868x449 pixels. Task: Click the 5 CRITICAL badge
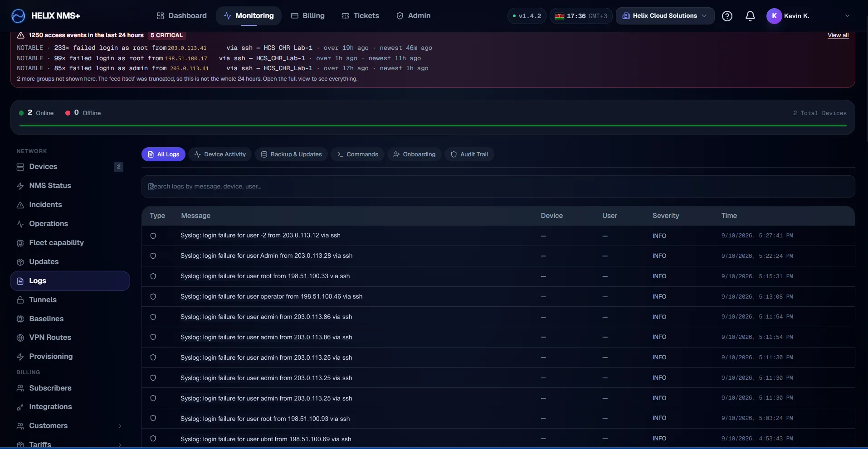[x=166, y=35]
